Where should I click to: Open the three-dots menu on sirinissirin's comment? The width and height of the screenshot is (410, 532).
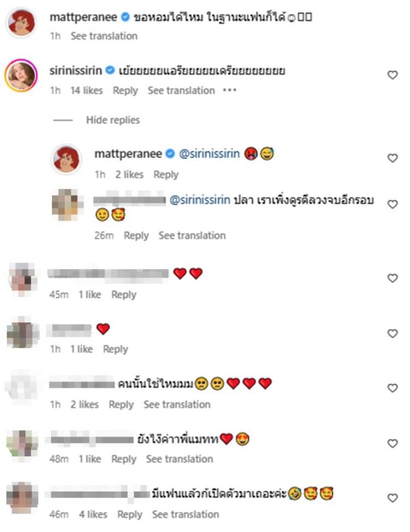[x=230, y=90]
